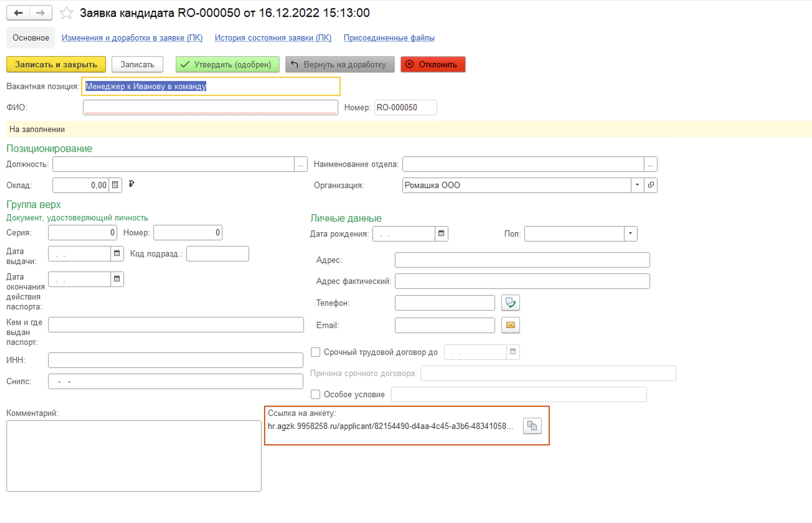Switch to История состояния заявки (ПК) tab
Viewport: 812px width, 523px height.
(273, 38)
